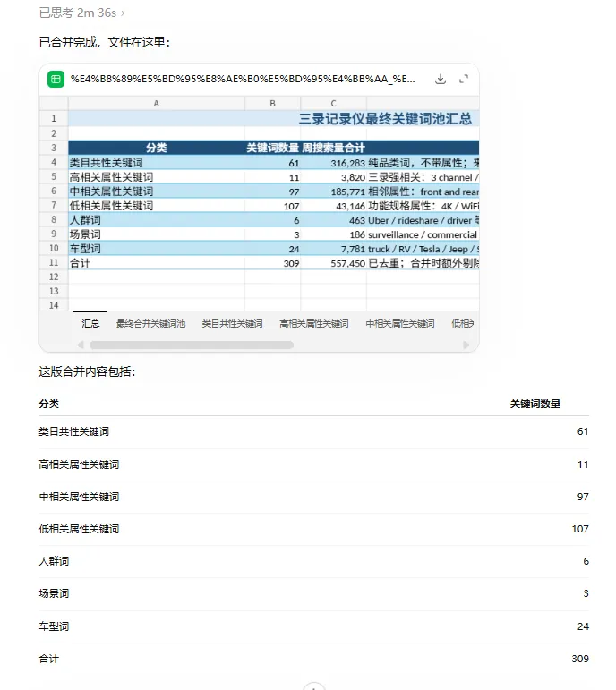
Task: Click spreadsheet cell 低相关属性关键词
Action: click(157, 206)
